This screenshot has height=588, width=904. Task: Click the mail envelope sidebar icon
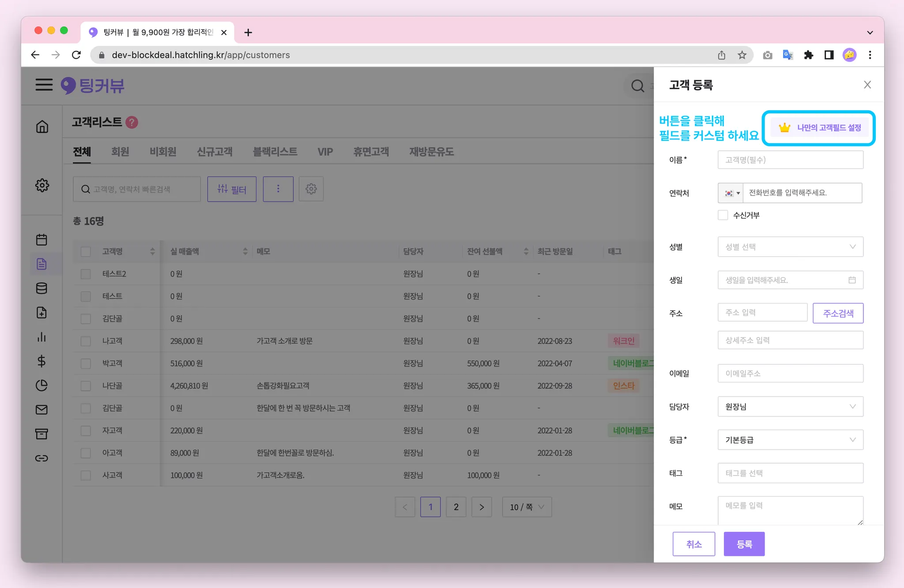(x=41, y=410)
